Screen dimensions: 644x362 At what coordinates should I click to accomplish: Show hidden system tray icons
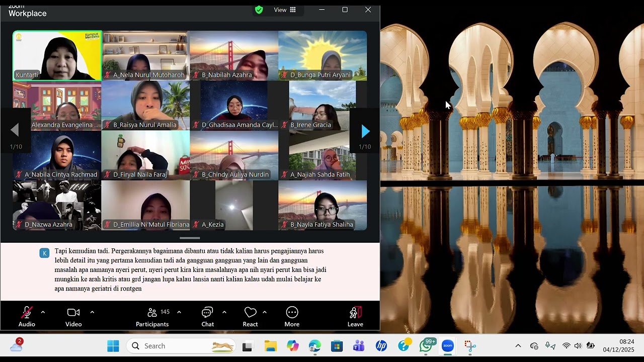click(518, 346)
